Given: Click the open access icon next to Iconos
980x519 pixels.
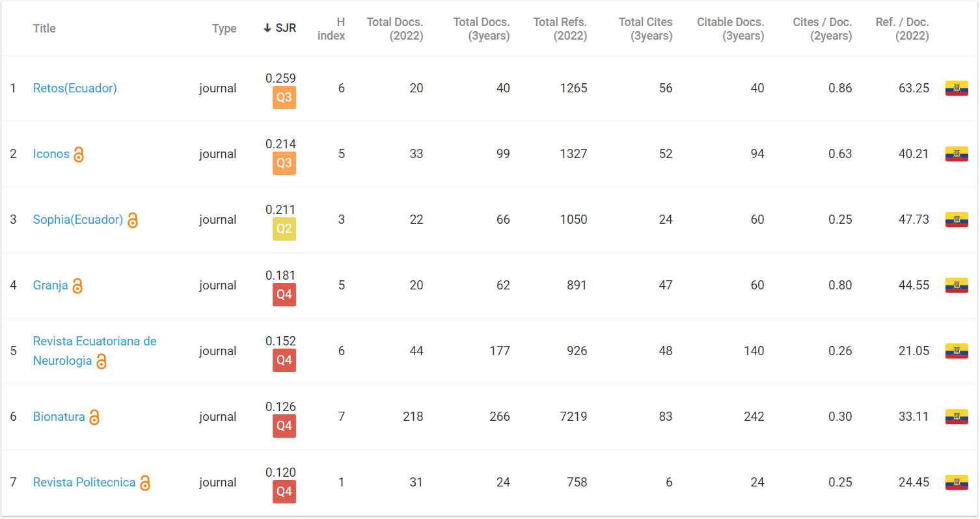Looking at the screenshot, I should 79,154.
